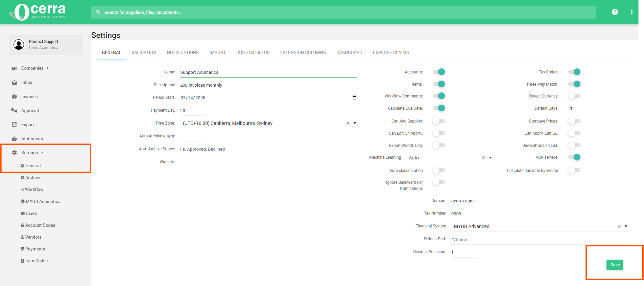Enable Ignore Backward For Notifications switch
The height and width of the screenshot is (286, 644).
pyautogui.click(x=439, y=182)
